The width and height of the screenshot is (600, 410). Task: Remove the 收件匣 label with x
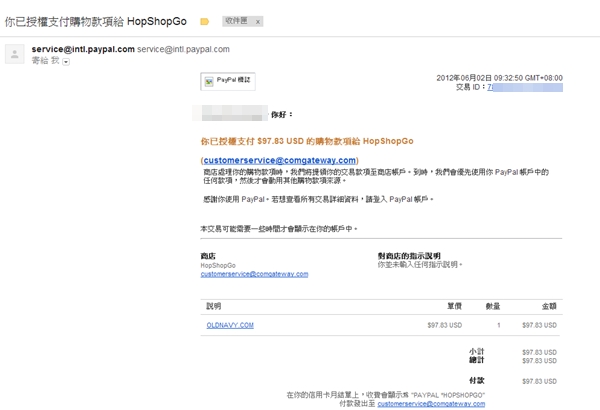click(x=258, y=22)
